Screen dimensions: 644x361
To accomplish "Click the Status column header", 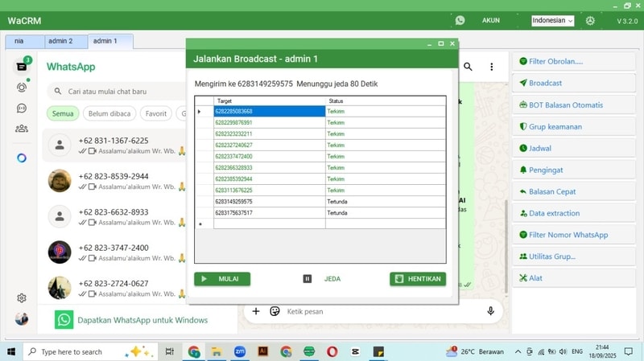I will pos(386,101).
